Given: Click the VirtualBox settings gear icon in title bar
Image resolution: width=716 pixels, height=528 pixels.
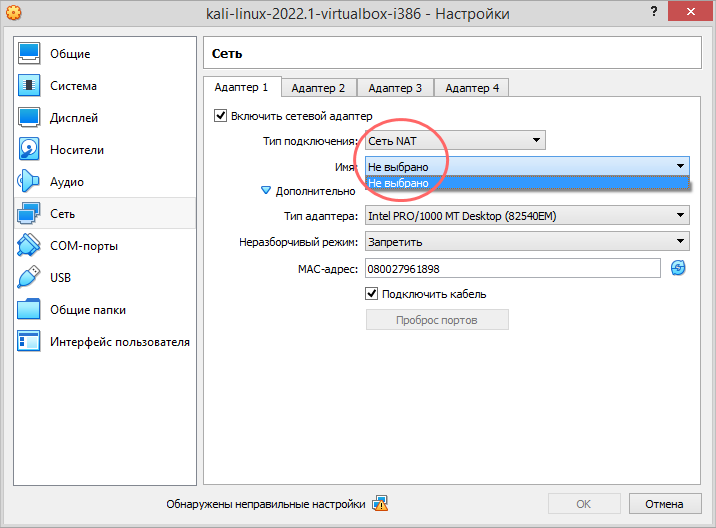Looking at the screenshot, I should (x=14, y=13).
